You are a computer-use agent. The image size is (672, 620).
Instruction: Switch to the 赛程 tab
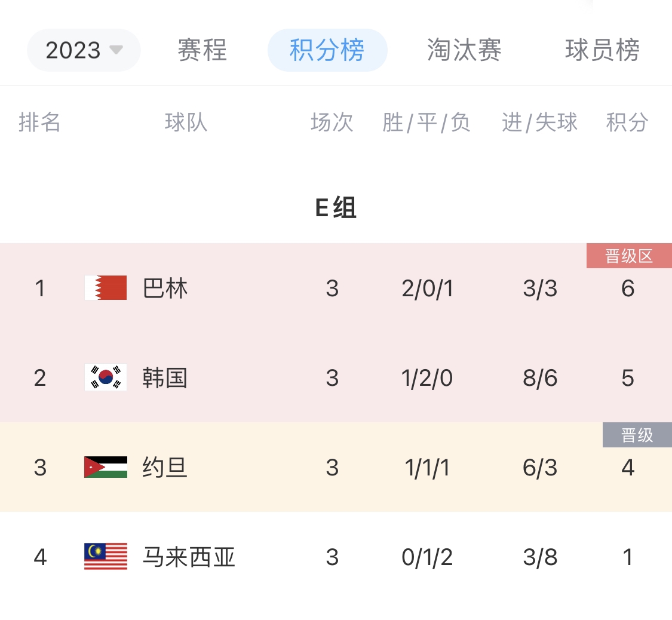point(202,50)
